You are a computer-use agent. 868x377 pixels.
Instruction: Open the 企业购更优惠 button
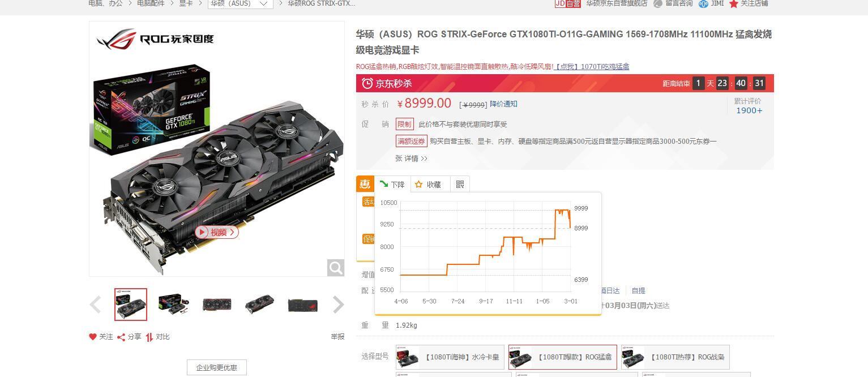(x=217, y=367)
